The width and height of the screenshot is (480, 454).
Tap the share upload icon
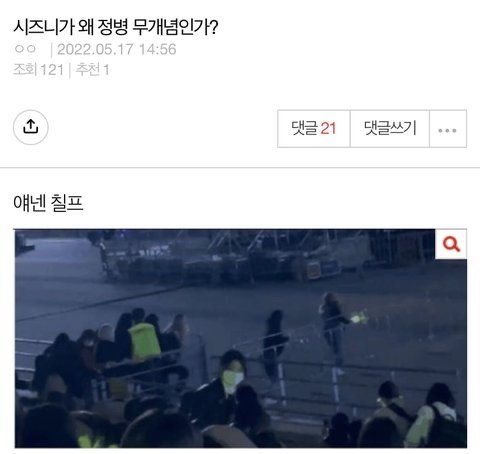tap(31, 127)
